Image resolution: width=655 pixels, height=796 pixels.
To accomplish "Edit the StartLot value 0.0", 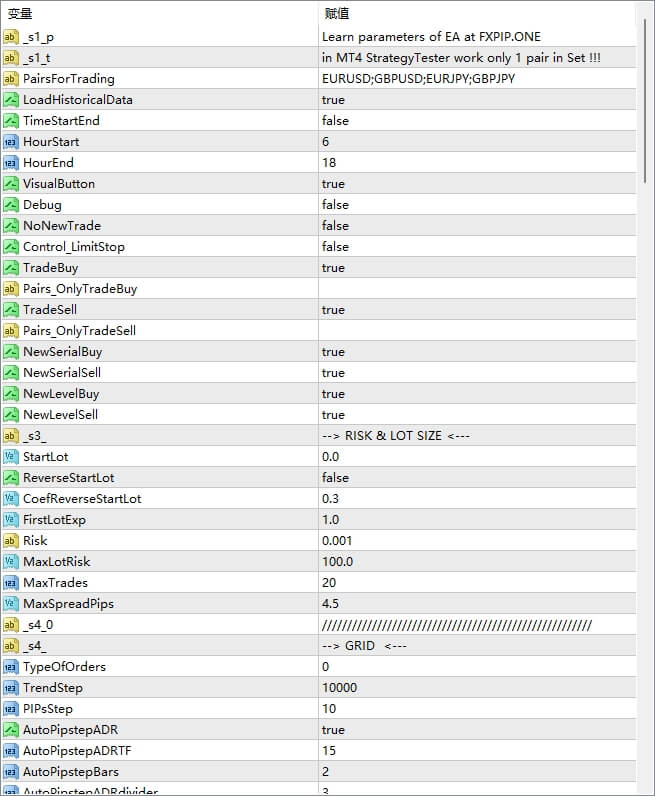I will 331,457.
